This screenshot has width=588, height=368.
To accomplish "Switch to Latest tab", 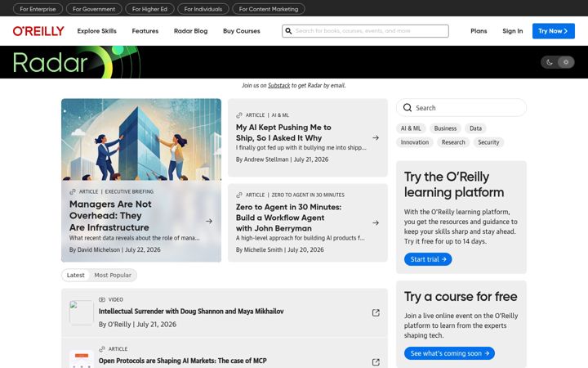I will (x=75, y=276).
